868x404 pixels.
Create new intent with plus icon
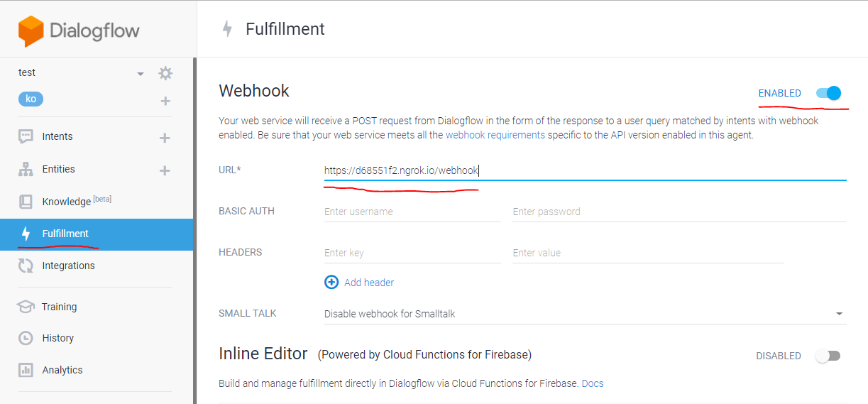click(x=165, y=138)
